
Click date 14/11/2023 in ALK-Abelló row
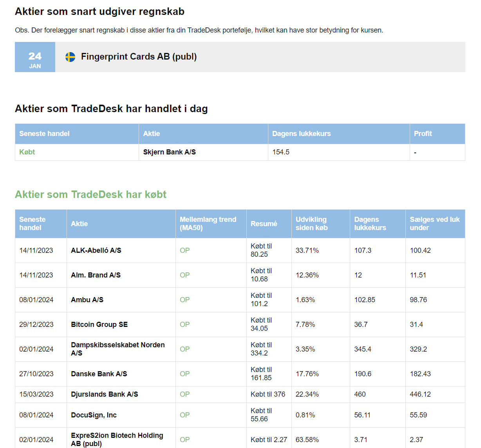tap(36, 250)
